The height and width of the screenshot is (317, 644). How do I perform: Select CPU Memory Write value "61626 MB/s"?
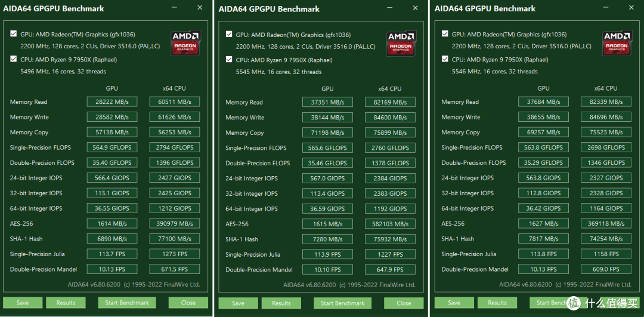tap(175, 117)
